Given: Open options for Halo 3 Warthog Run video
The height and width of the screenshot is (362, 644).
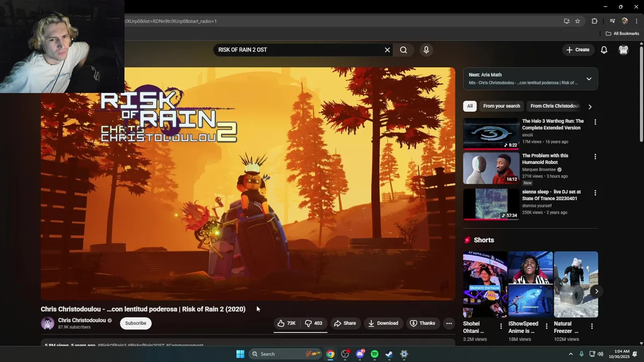Looking at the screenshot, I should coord(595,122).
